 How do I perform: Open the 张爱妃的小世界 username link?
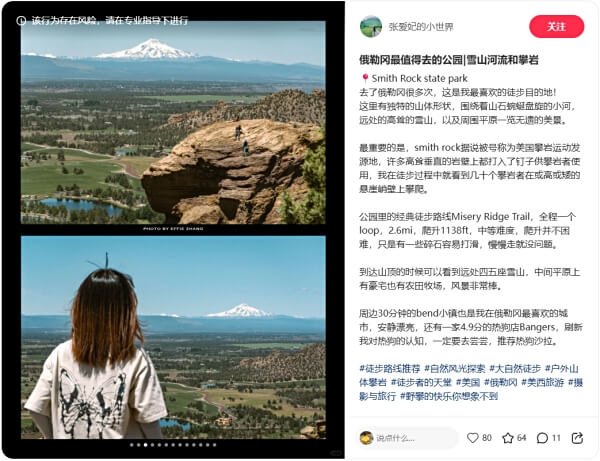click(x=421, y=27)
